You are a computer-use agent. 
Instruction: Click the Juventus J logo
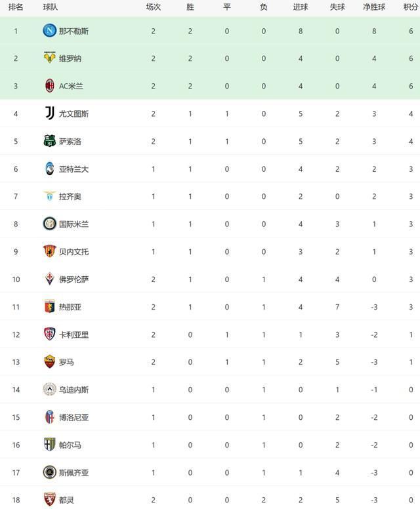click(49, 113)
